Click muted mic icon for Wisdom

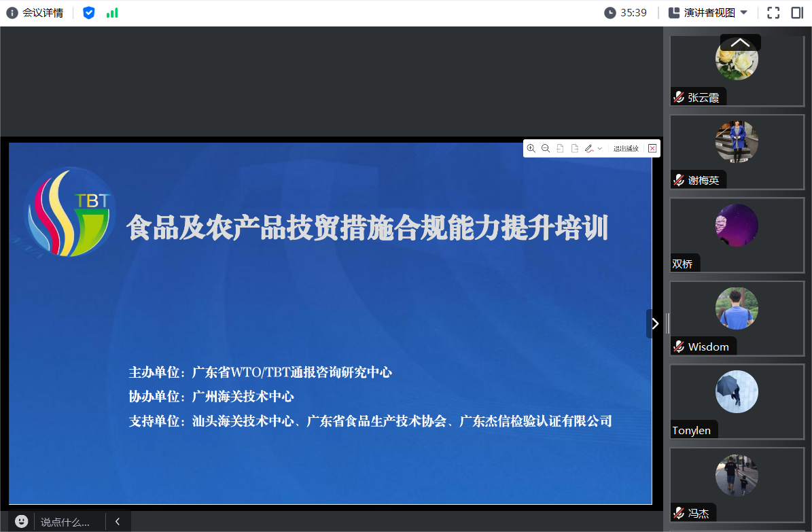[679, 347]
